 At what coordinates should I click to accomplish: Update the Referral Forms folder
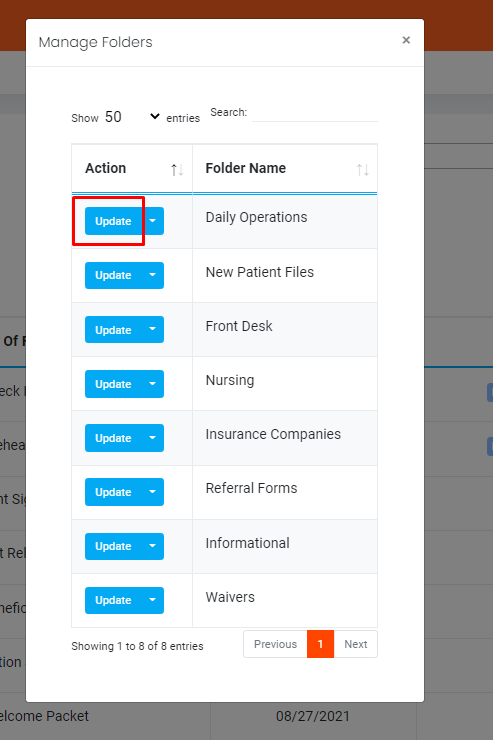113,492
